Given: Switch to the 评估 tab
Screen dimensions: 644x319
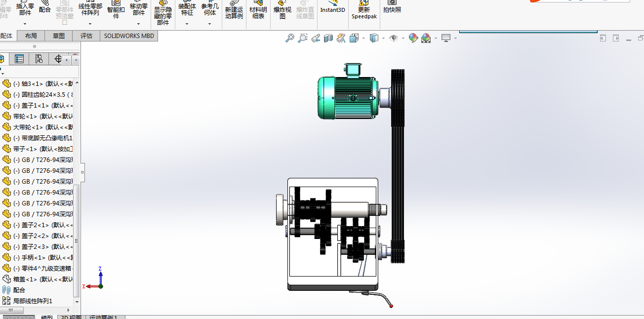Looking at the screenshot, I should pyautogui.click(x=86, y=36).
